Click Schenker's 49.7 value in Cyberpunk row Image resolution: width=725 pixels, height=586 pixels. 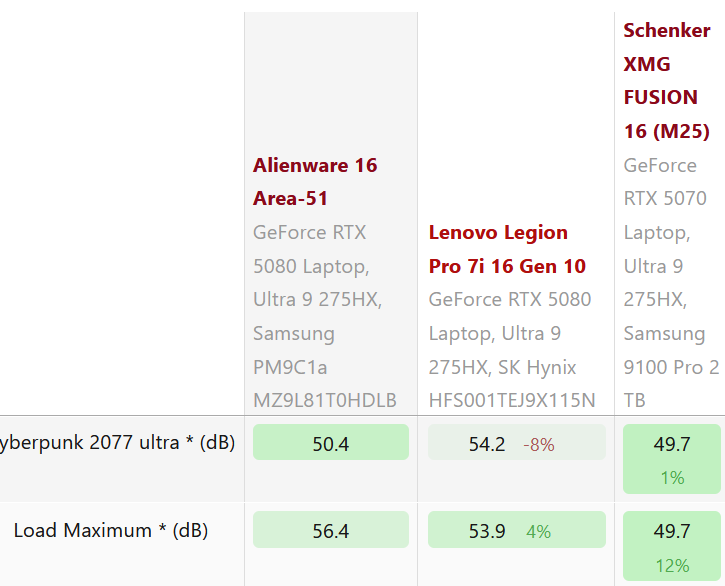pyautogui.click(x=671, y=443)
